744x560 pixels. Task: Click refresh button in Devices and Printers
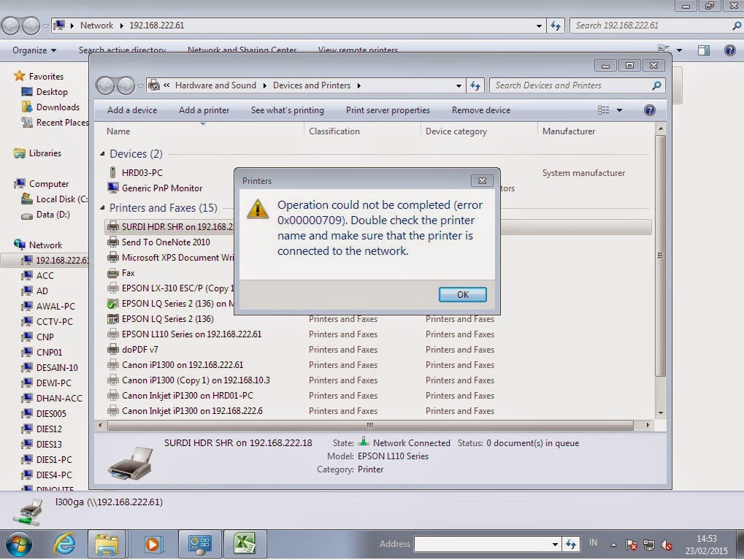tap(475, 85)
